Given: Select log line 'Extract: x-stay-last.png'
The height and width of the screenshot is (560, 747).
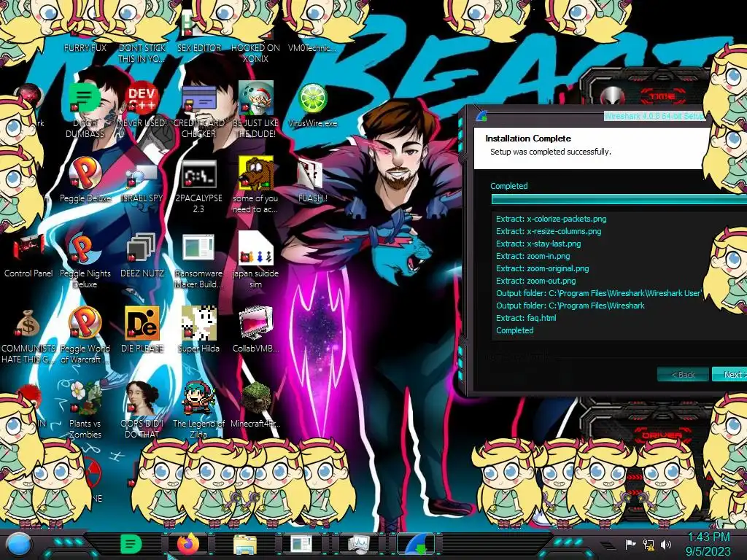Looking at the screenshot, I should (x=538, y=244).
